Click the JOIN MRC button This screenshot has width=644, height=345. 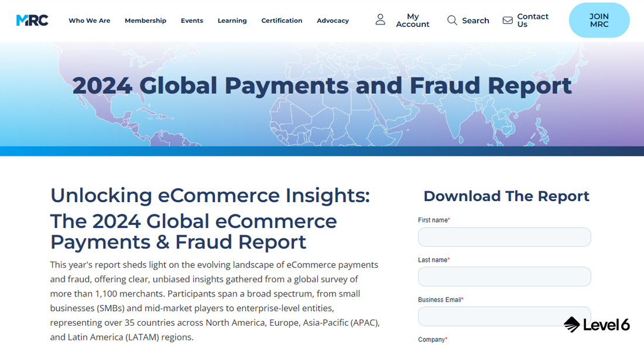[599, 20]
